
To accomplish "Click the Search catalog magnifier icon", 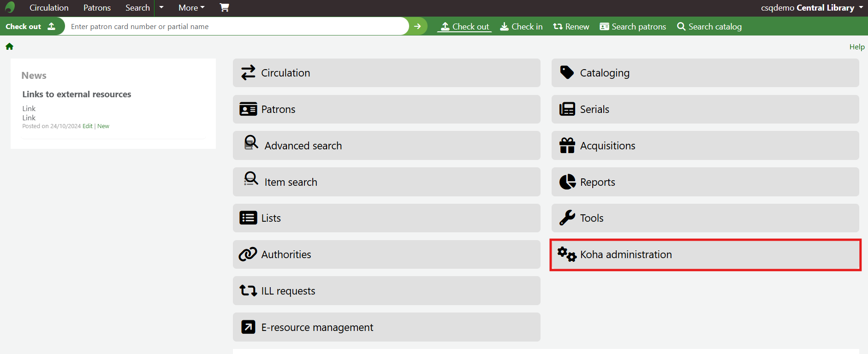I will [681, 27].
